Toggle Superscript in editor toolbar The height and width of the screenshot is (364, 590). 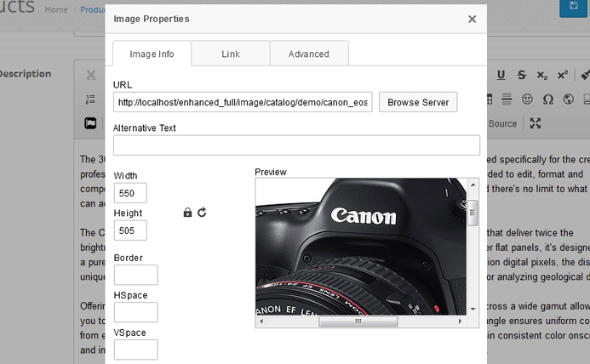pos(563,75)
